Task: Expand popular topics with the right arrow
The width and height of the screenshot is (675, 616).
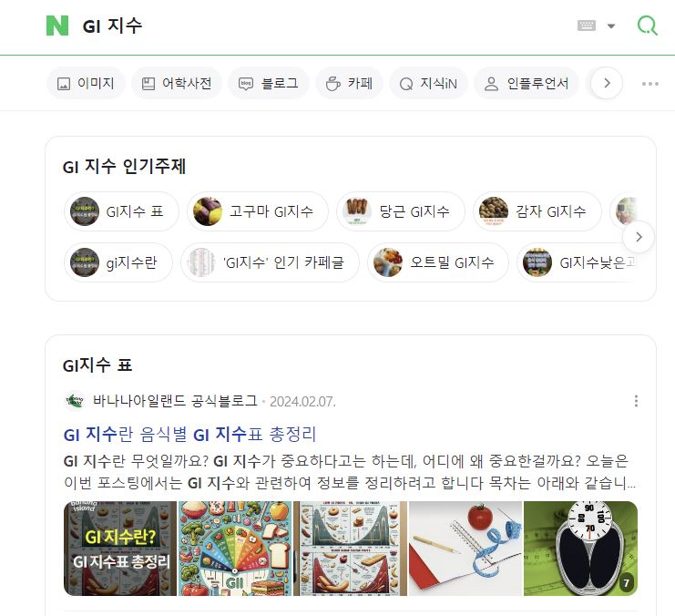Action: click(x=639, y=237)
